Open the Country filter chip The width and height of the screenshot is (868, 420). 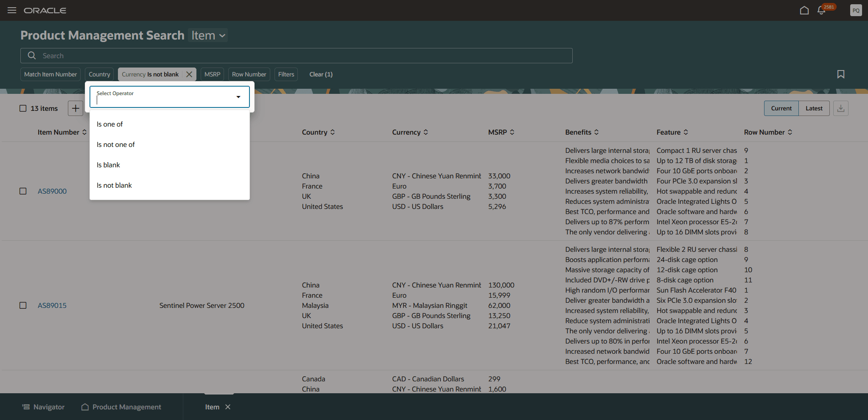[99, 74]
